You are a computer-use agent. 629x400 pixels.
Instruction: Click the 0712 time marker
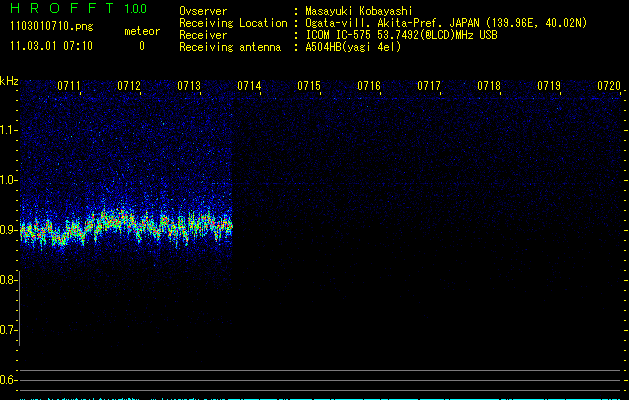(129, 86)
